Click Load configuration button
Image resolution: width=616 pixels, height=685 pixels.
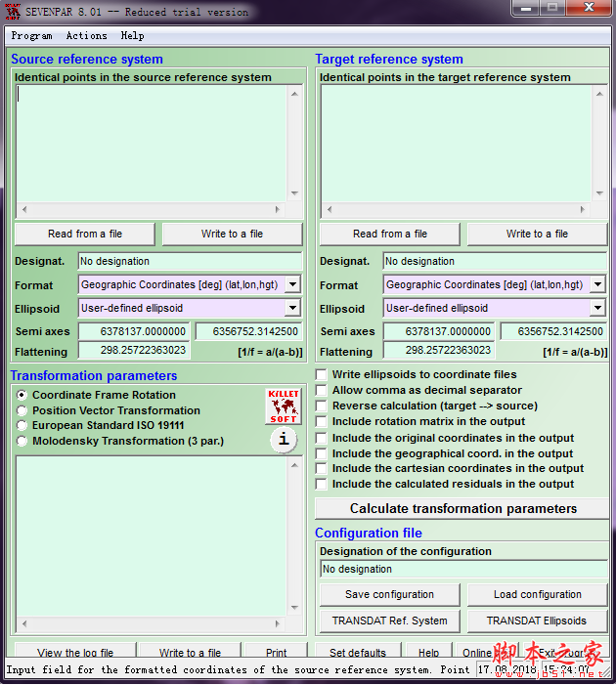tap(537, 594)
